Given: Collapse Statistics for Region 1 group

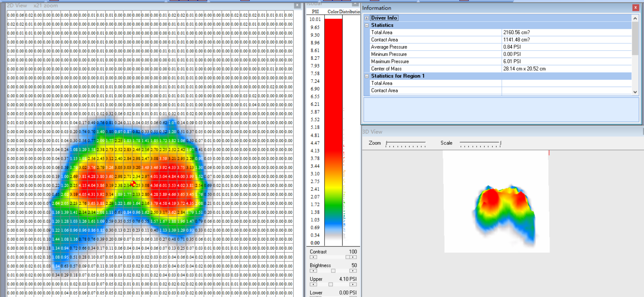Looking at the screenshot, I should [366, 76].
